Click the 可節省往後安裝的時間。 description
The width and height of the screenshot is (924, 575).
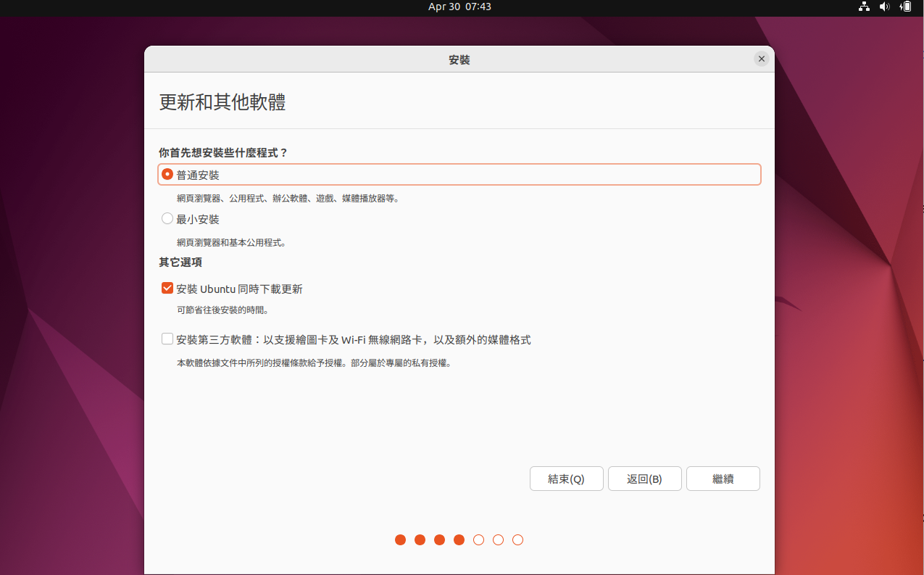click(x=223, y=310)
